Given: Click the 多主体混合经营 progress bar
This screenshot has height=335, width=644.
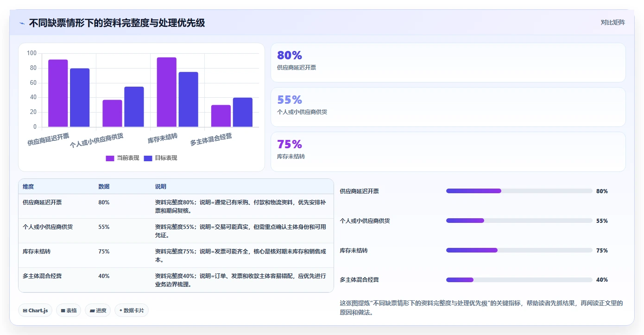Looking at the screenshot, I should 519,280.
